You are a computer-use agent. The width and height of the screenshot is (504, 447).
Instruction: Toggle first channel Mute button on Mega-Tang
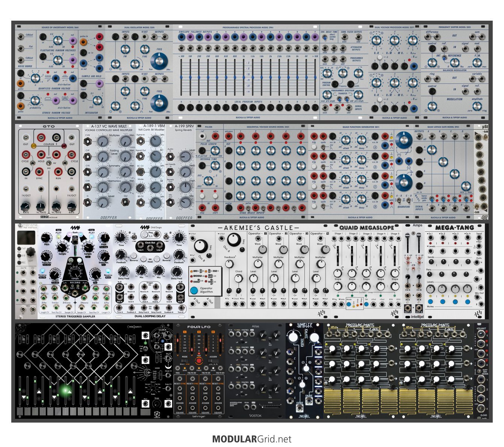click(431, 302)
